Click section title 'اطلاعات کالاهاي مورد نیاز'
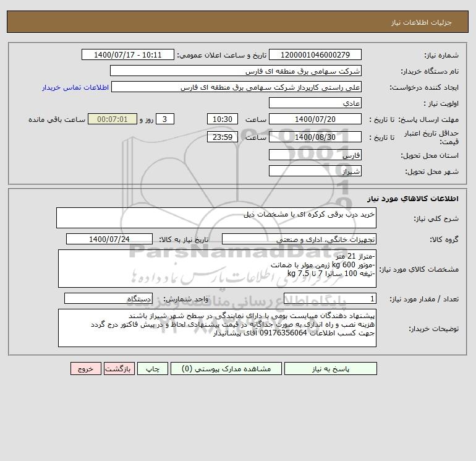 [x=413, y=199]
